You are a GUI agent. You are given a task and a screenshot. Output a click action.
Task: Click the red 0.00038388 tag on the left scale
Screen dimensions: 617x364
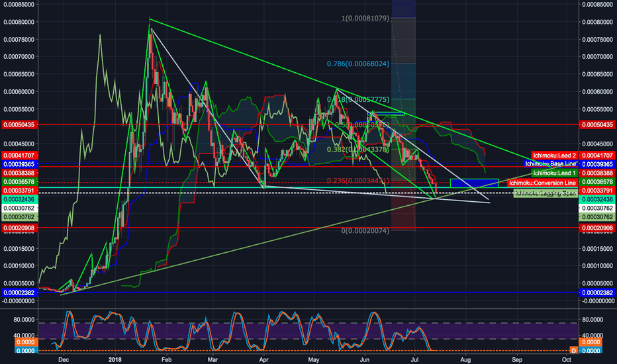[x=20, y=173]
